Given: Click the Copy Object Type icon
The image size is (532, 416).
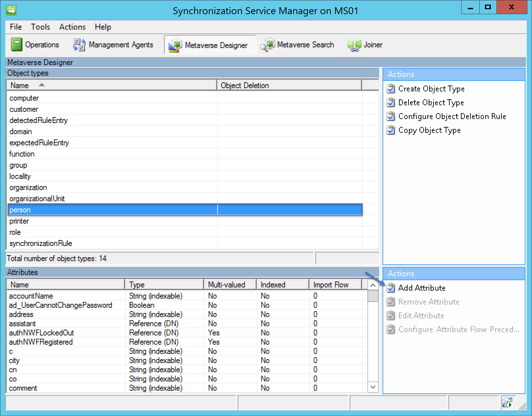Looking at the screenshot, I should coord(391,130).
